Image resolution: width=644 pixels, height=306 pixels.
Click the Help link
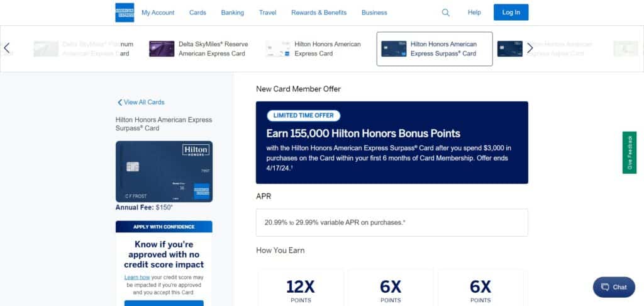[x=474, y=13]
